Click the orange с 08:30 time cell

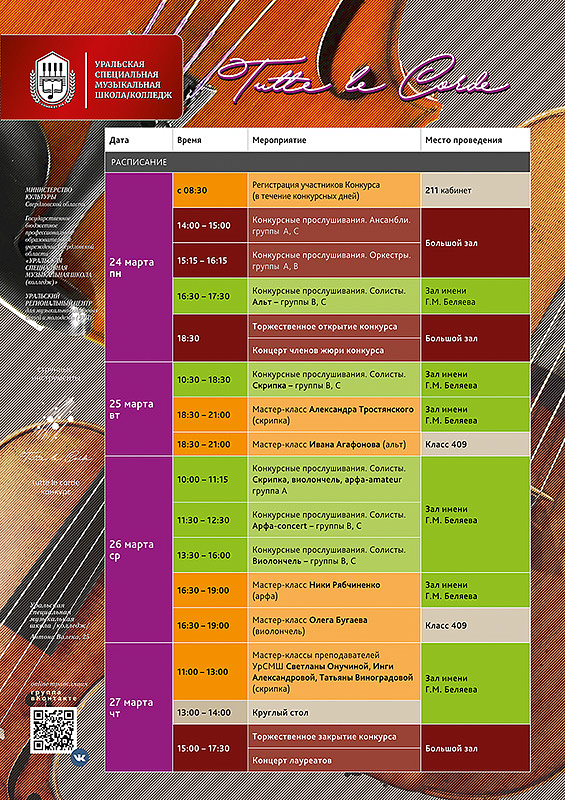pyautogui.click(x=210, y=190)
